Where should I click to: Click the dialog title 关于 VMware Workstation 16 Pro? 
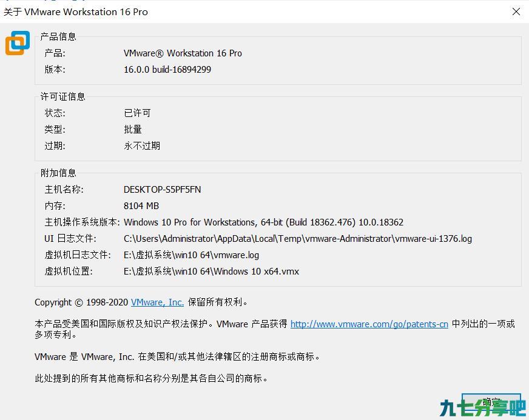point(76,12)
